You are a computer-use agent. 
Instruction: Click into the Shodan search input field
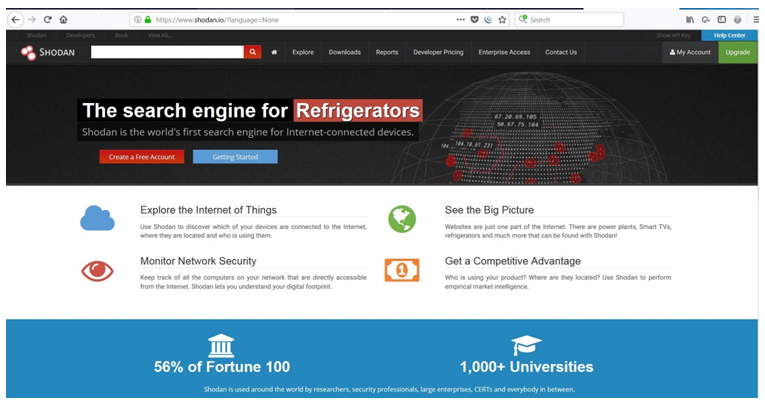click(167, 52)
